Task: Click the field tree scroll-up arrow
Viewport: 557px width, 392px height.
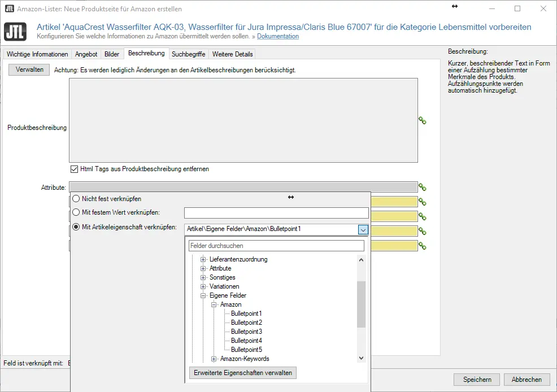Action: coord(362,260)
